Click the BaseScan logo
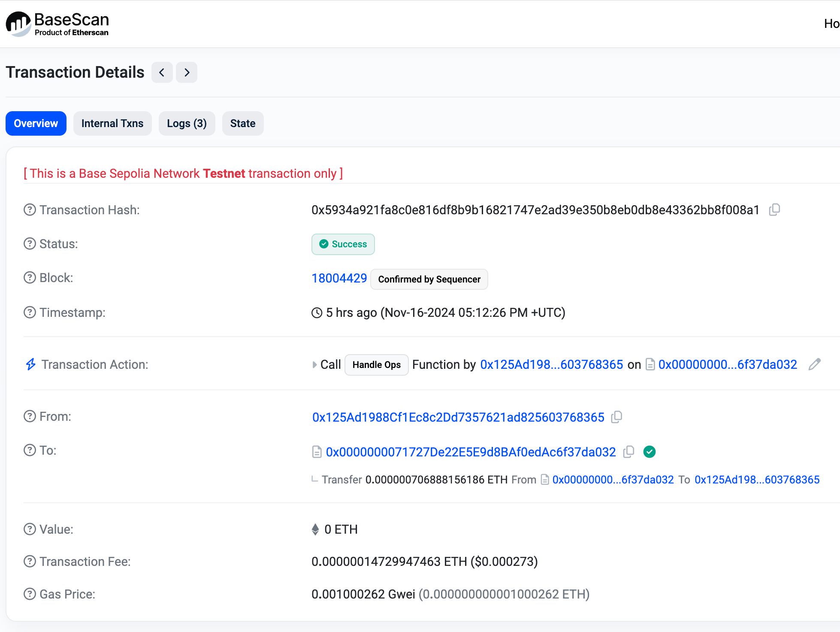Viewport: 840px width, 632px height. 57,24
